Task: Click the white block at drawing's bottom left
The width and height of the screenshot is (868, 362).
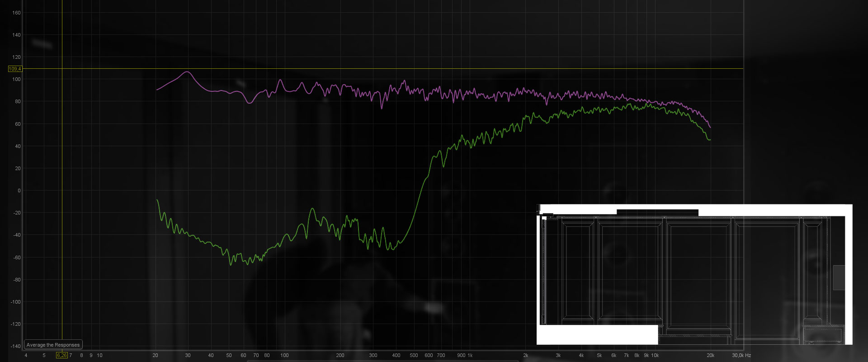Action: (597, 335)
